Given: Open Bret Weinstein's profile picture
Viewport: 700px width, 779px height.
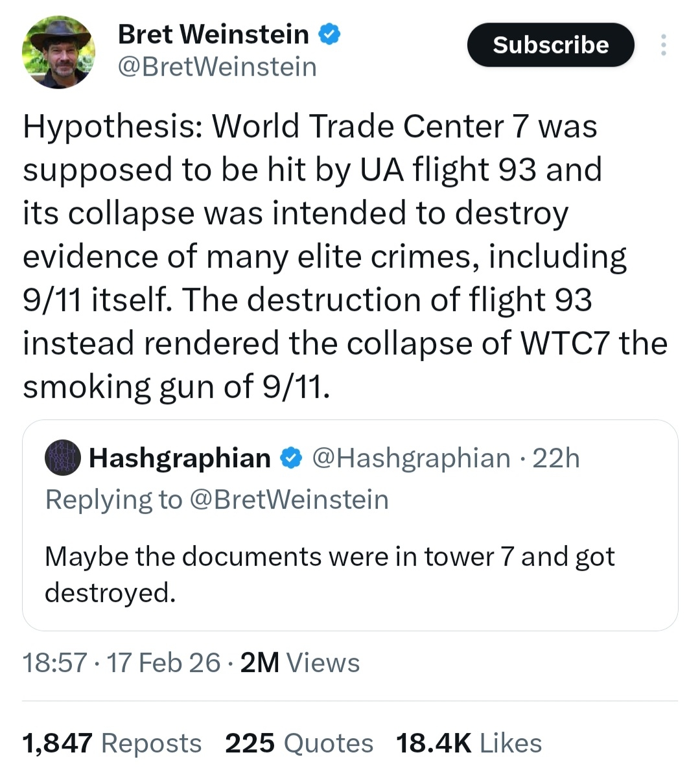Looking at the screenshot, I should (x=58, y=52).
